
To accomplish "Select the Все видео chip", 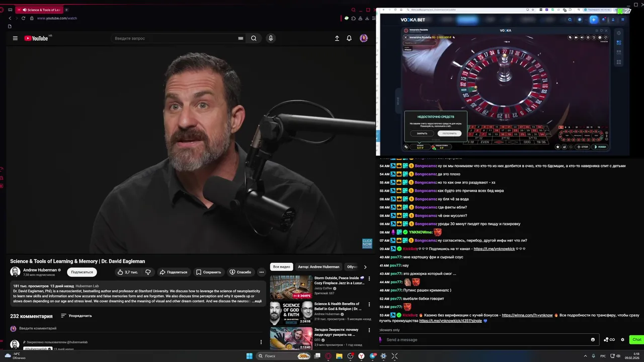I will coord(281,267).
